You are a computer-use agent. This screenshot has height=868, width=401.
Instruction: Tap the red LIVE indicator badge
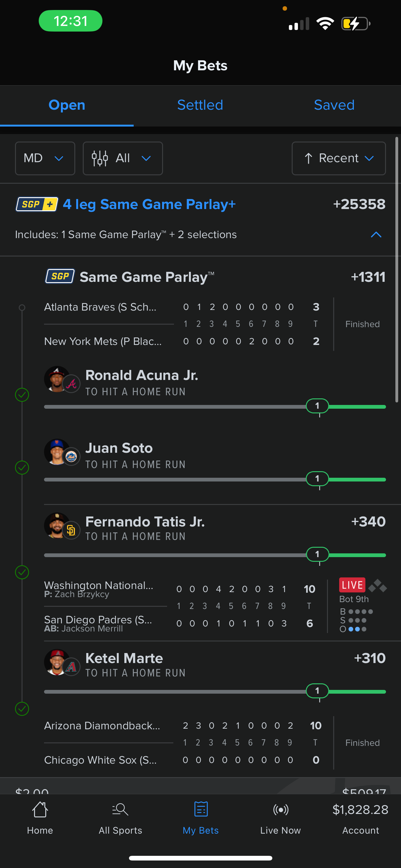click(352, 585)
